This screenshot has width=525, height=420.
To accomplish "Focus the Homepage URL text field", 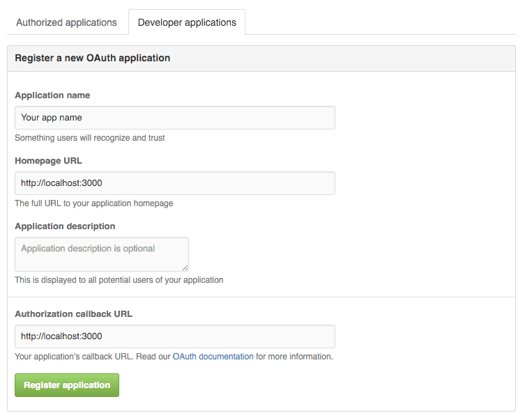I will point(175,183).
